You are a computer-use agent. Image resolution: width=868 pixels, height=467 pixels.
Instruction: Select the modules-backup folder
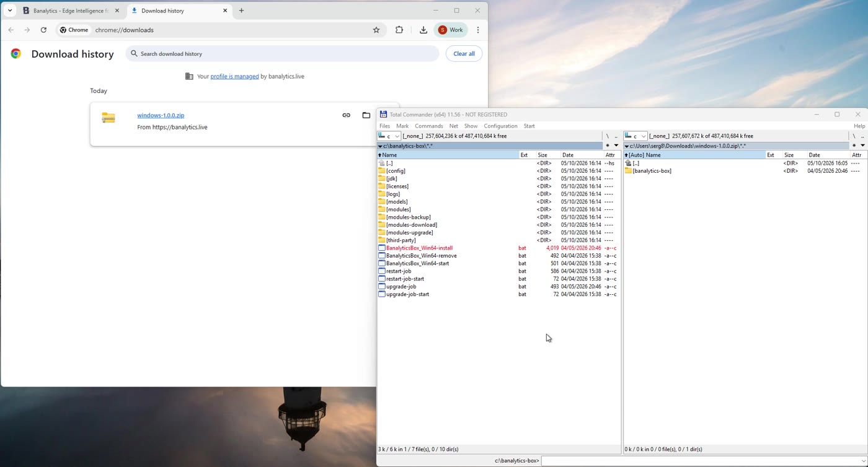click(408, 217)
